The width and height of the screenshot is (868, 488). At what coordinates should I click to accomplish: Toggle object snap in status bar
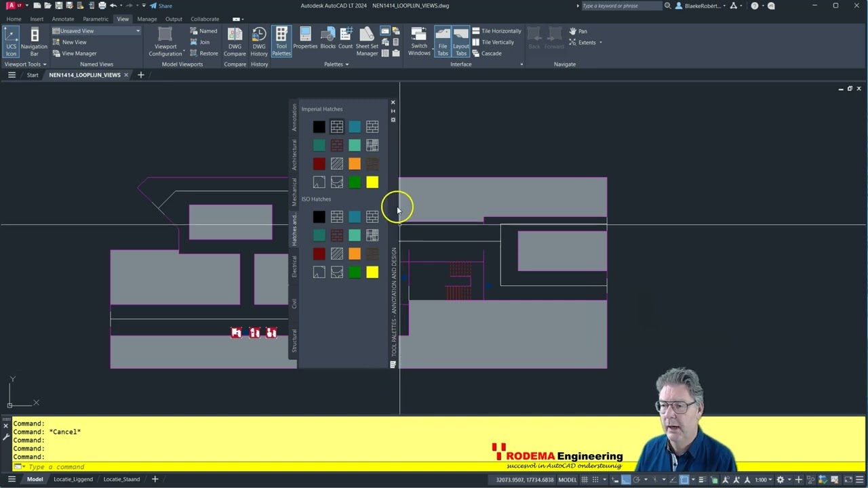[684, 480]
